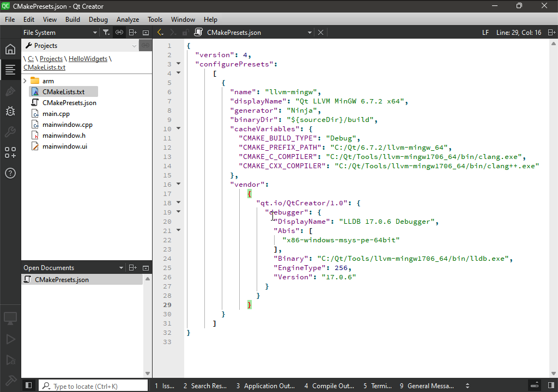558x392 pixels.
Task: Click the LF line ending button
Action: [486, 33]
